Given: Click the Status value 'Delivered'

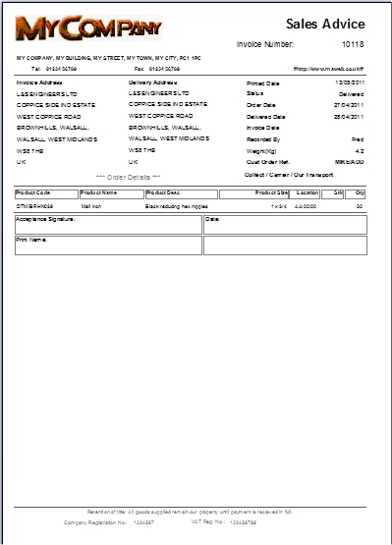Looking at the screenshot, I should (352, 94).
